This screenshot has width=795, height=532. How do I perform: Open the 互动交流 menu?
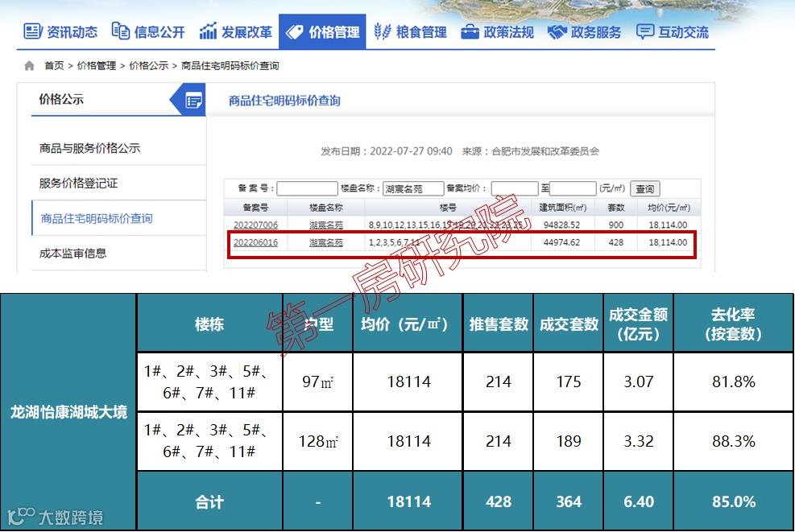coord(673,32)
